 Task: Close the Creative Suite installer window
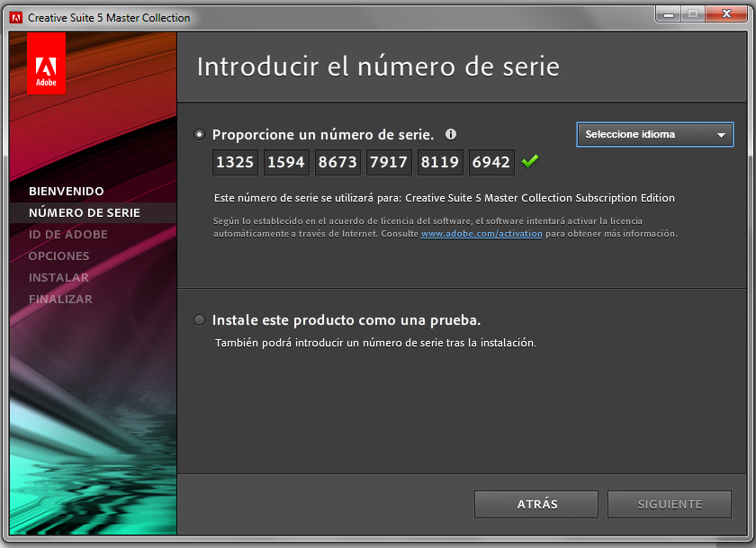(x=726, y=14)
